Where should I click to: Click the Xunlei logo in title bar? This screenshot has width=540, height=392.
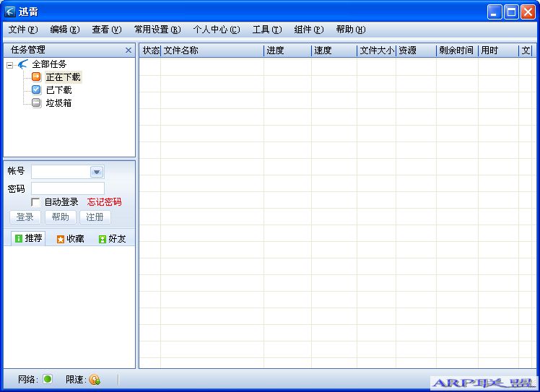coord(10,12)
